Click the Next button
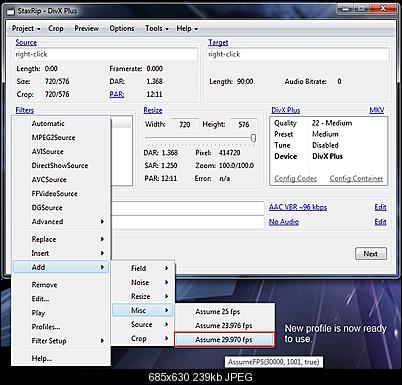Image resolution: width=402 pixels, height=385 pixels. tap(371, 254)
